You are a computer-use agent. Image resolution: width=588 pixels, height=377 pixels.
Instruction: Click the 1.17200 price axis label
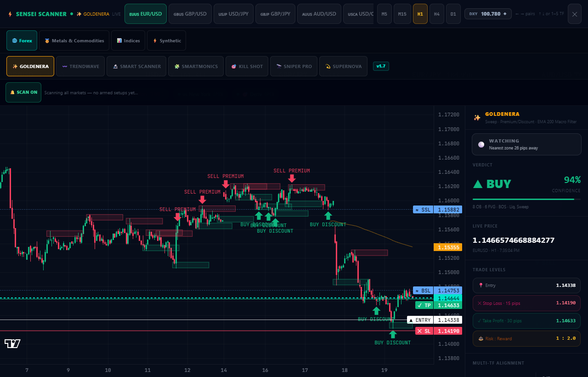449,114
